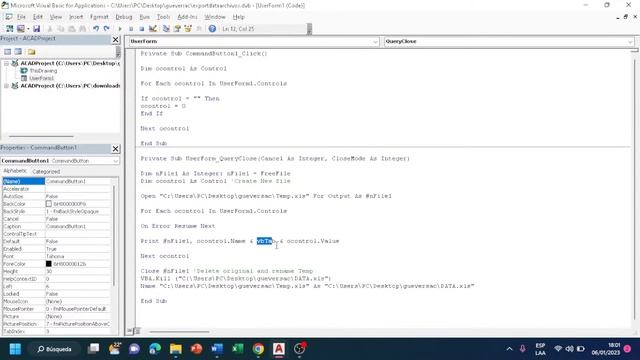
Task: Click the ForeColor black color swatch
Action: (x=49, y=264)
